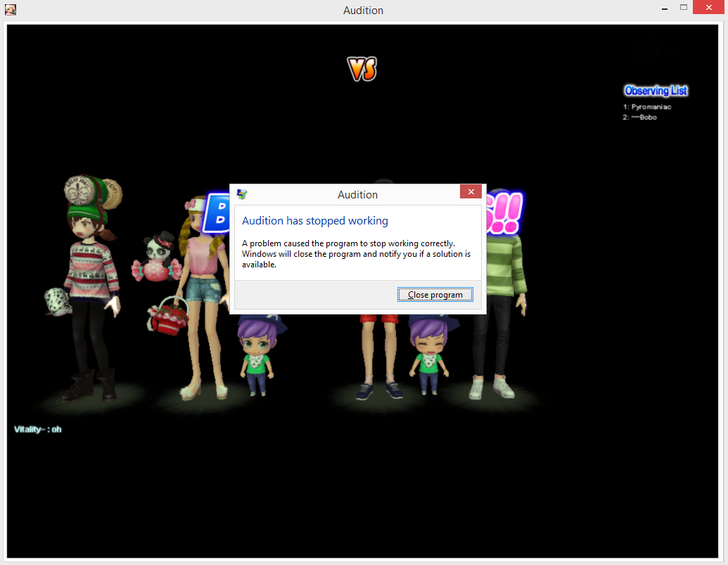Click the blonde girl in pink top
Screen dimensions: 728x565
[x=205, y=297]
